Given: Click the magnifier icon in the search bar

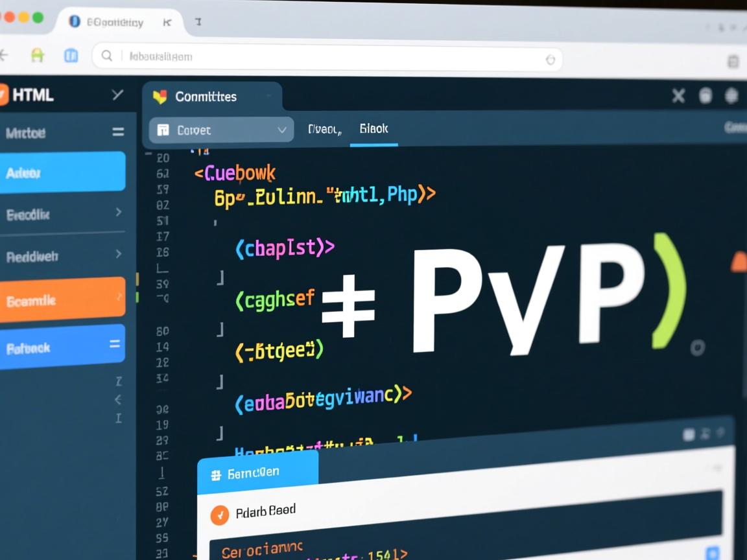Looking at the screenshot, I should [x=107, y=56].
